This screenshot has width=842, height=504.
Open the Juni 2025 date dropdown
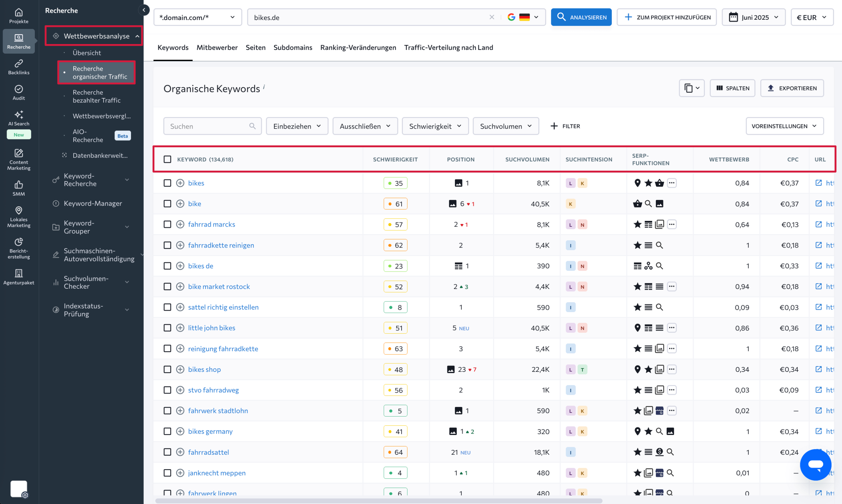click(753, 17)
